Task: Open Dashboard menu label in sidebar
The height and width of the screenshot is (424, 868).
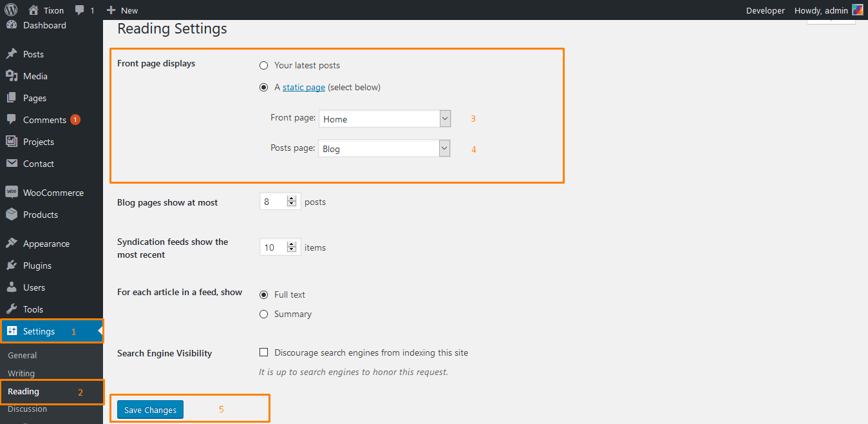Action: point(44,25)
